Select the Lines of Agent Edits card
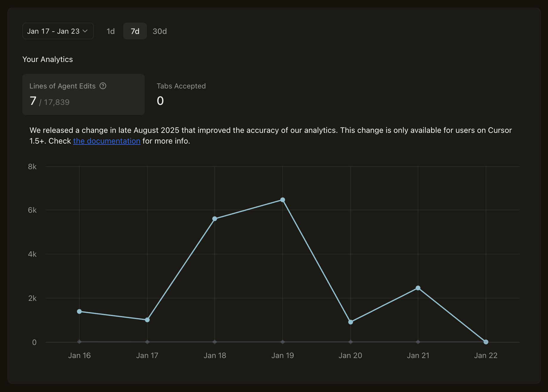Viewport: 548px width, 392px height. (x=83, y=94)
